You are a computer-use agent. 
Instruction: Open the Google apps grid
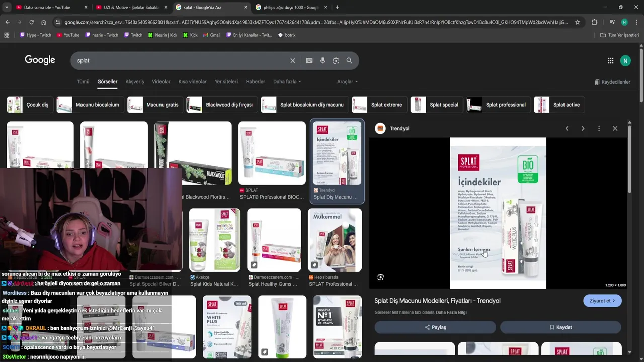click(610, 61)
